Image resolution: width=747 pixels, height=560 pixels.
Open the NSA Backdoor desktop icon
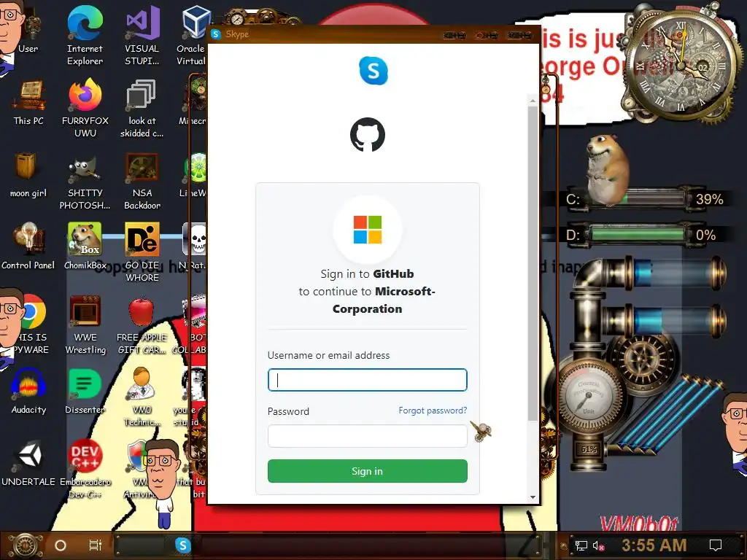pyautogui.click(x=142, y=181)
